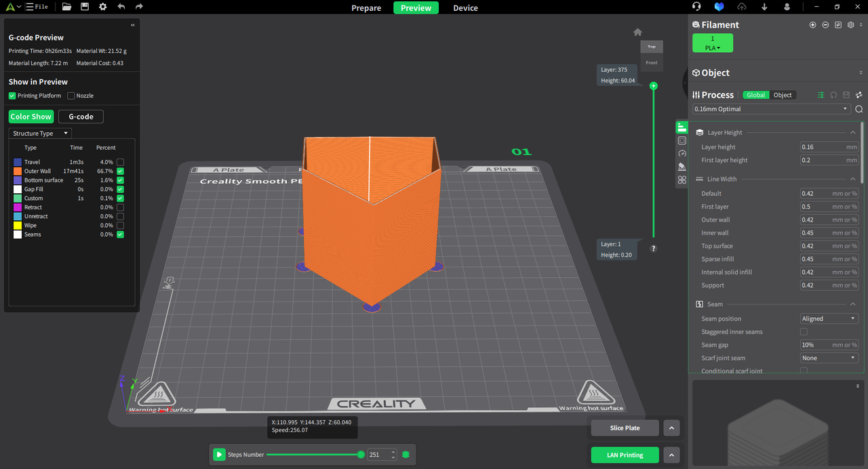This screenshot has width=868, height=469.
Task: Open project folder icon in top toolbar
Action: pyautogui.click(x=66, y=7)
